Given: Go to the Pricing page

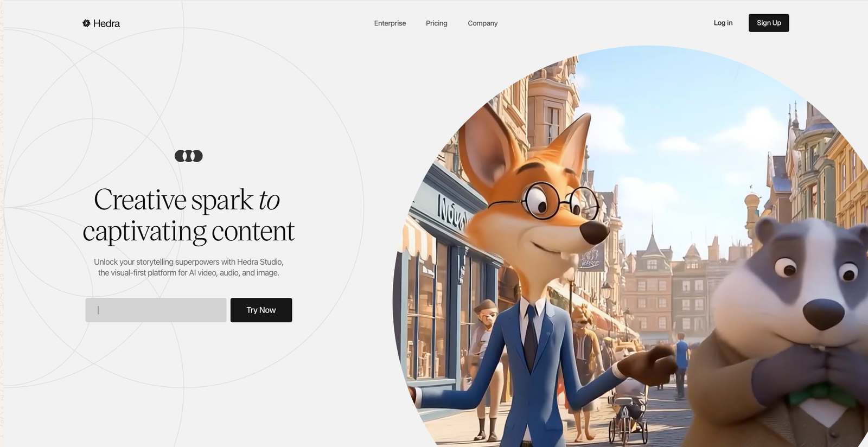Looking at the screenshot, I should pyautogui.click(x=436, y=23).
